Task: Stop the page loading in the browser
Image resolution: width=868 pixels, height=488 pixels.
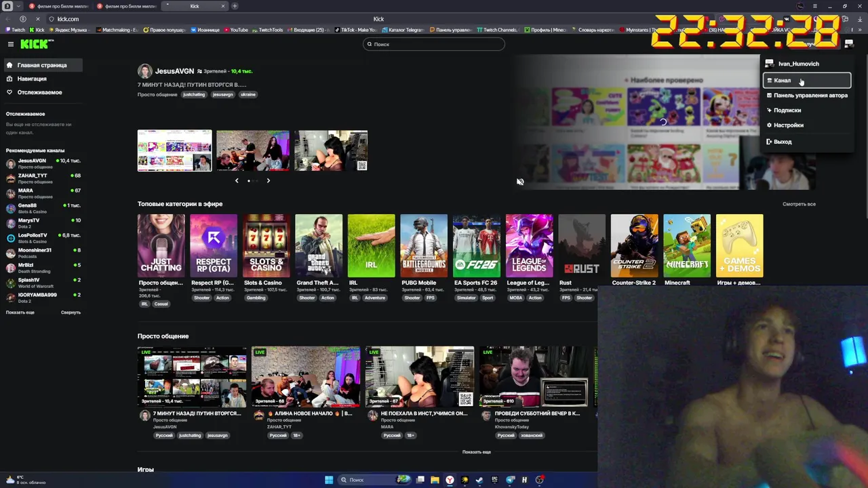Action: coord(38,19)
